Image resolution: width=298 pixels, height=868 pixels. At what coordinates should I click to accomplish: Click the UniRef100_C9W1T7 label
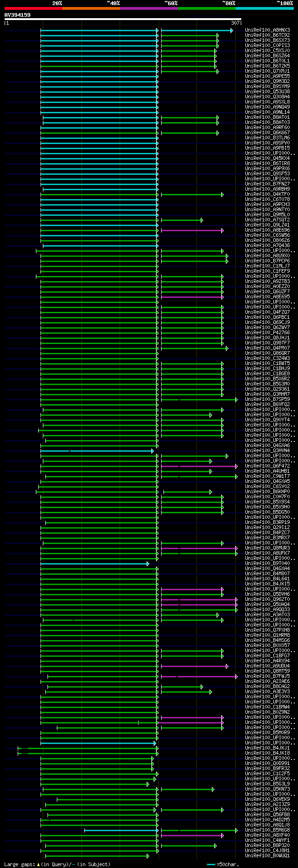(267, 476)
